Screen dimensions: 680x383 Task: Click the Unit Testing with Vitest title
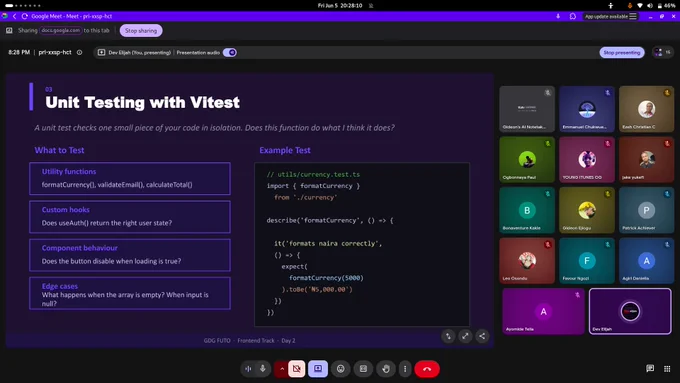pos(142,102)
